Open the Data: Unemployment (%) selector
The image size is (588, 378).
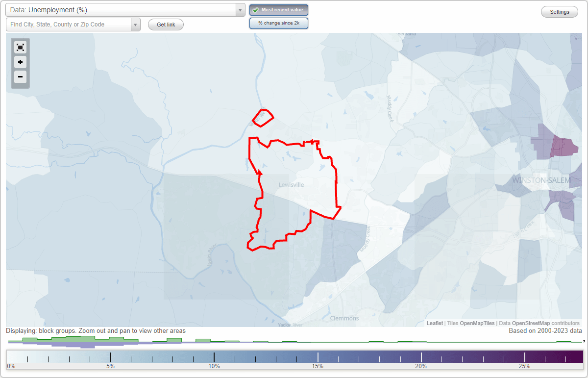pos(125,10)
